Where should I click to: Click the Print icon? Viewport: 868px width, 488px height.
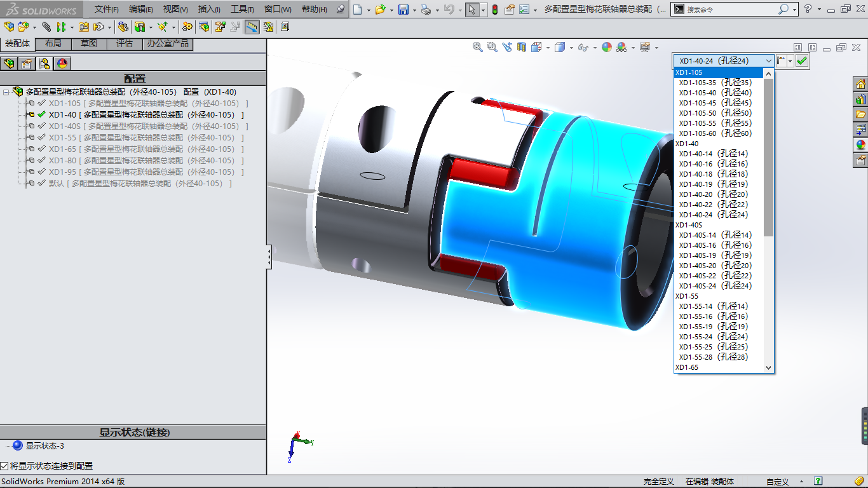point(426,10)
